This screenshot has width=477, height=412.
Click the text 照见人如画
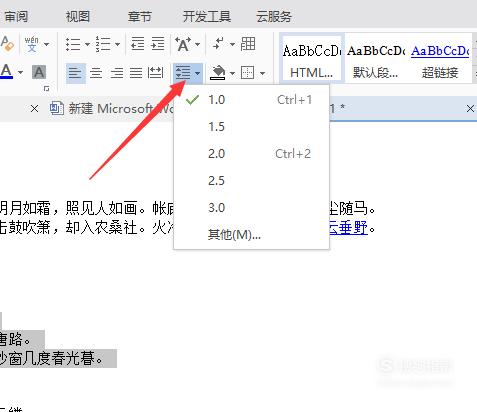coord(101,209)
